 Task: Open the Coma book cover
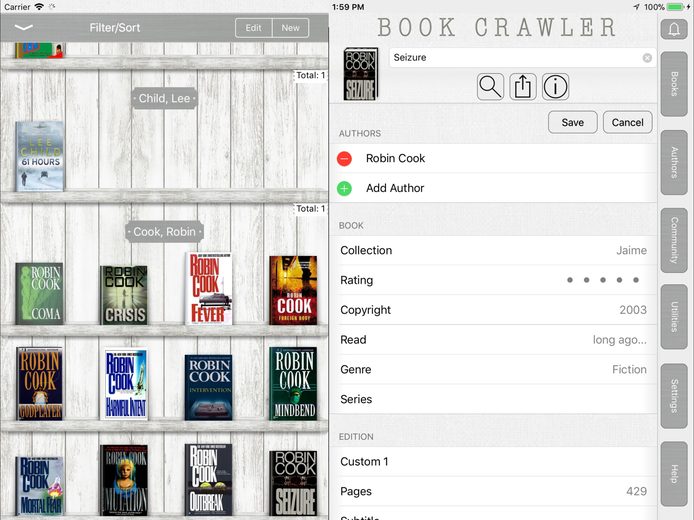tap(39, 294)
